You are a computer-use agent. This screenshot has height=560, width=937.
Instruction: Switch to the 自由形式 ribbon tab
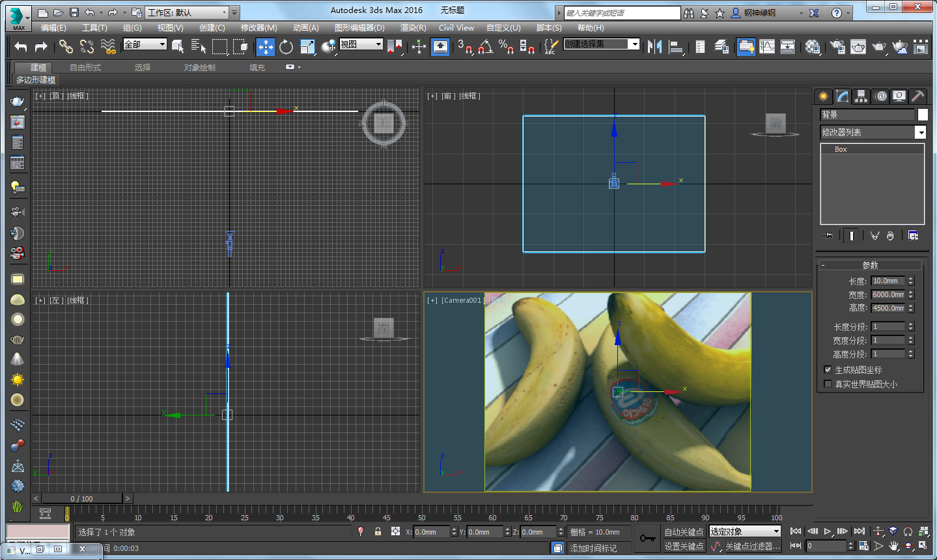point(85,68)
